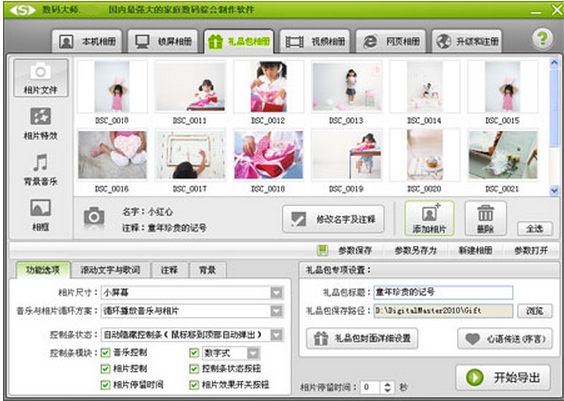The image size is (564, 401).
Task: Click the 开始导出 start export button
Action: 503,377
